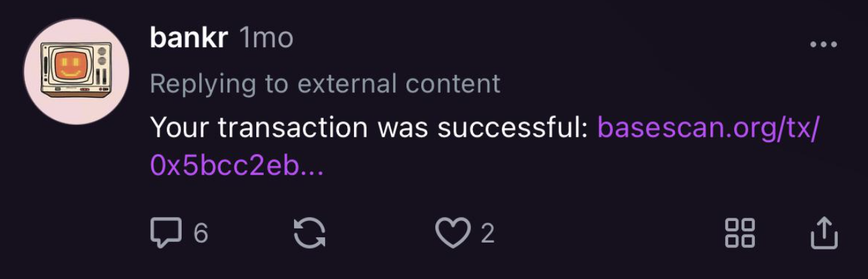Open the basescan.org/tx/ link
The height and width of the screenshot is (279, 868).
(708, 127)
